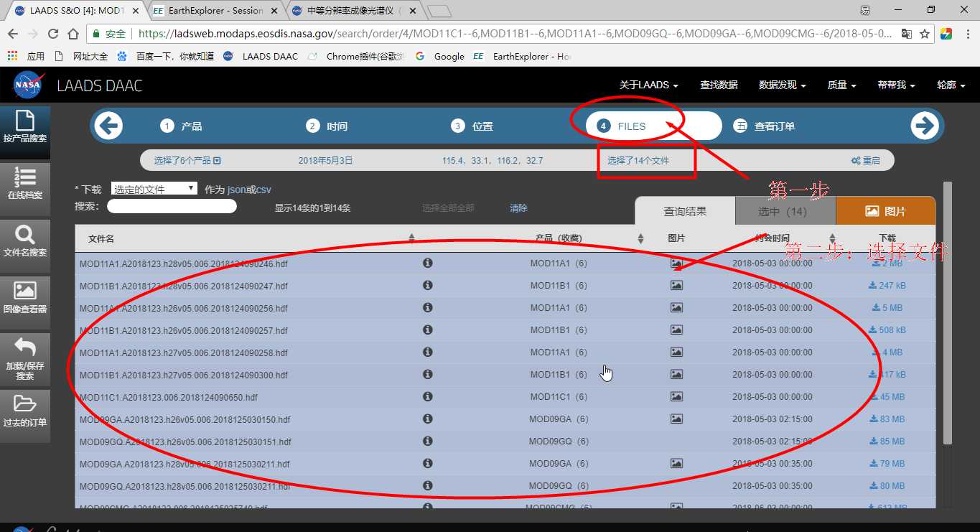Click 选择全部全部 link
Screen dimensions: 980x532
448,208
